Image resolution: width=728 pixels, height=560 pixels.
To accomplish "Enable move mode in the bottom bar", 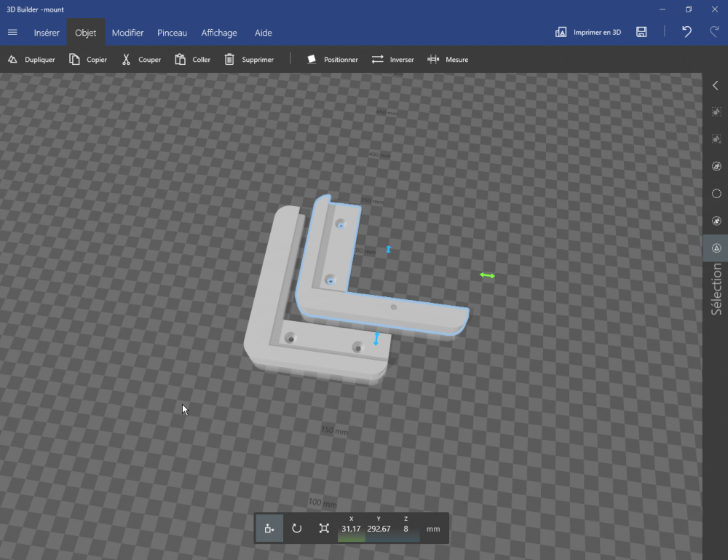I will point(269,528).
